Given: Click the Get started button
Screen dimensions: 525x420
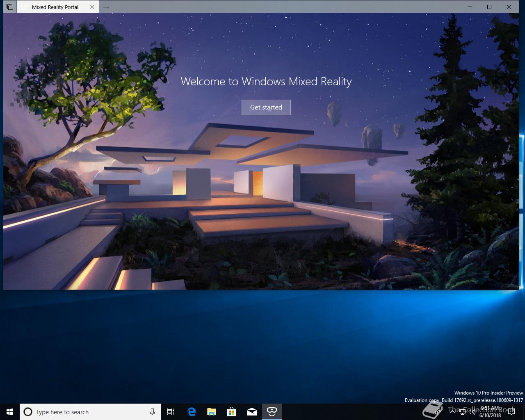Looking at the screenshot, I should pyautogui.click(x=266, y=107).
